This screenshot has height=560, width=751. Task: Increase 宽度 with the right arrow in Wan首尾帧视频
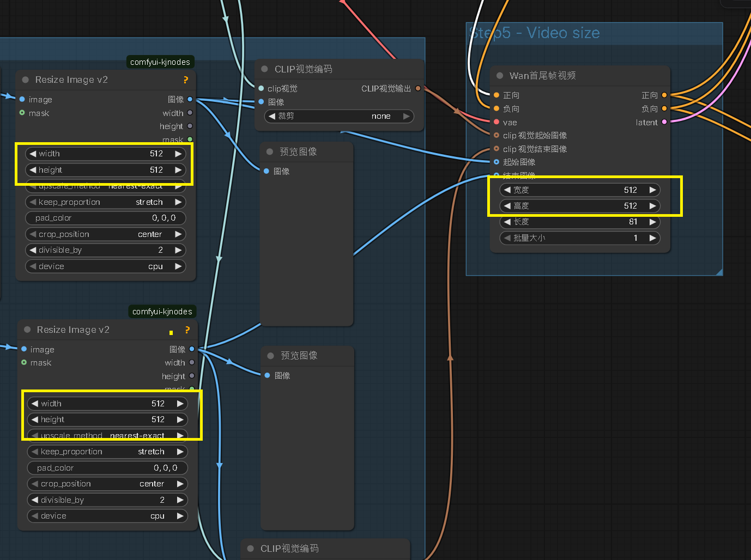click(652, 190)
